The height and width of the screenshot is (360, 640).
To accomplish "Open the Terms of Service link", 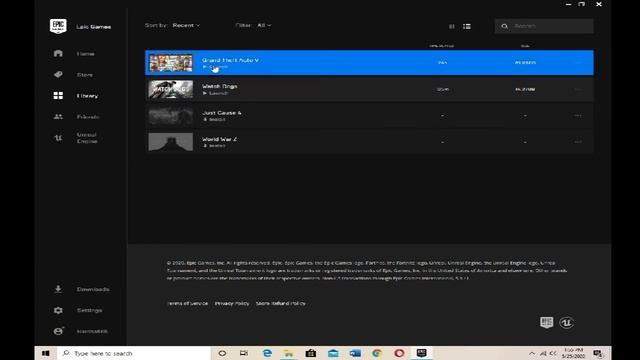I will click(187, 303).
